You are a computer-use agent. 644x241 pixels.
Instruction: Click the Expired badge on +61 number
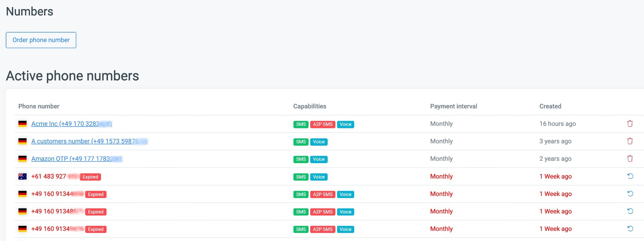[x=90, y=177]
